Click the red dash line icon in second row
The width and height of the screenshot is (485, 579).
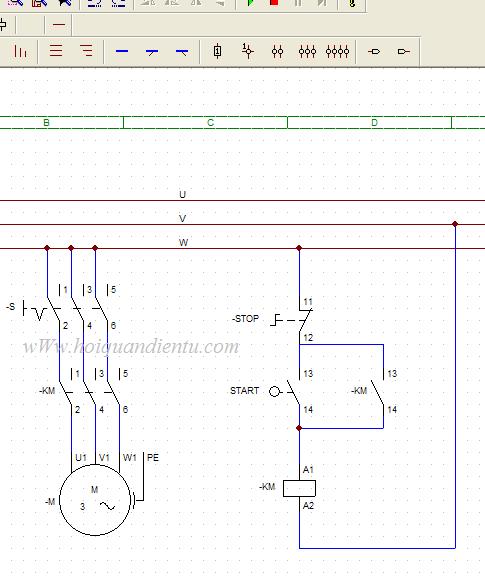click(59, 25)
